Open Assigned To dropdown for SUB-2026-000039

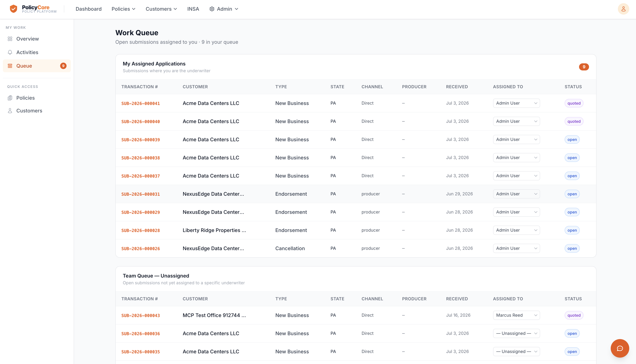point(516,139)
